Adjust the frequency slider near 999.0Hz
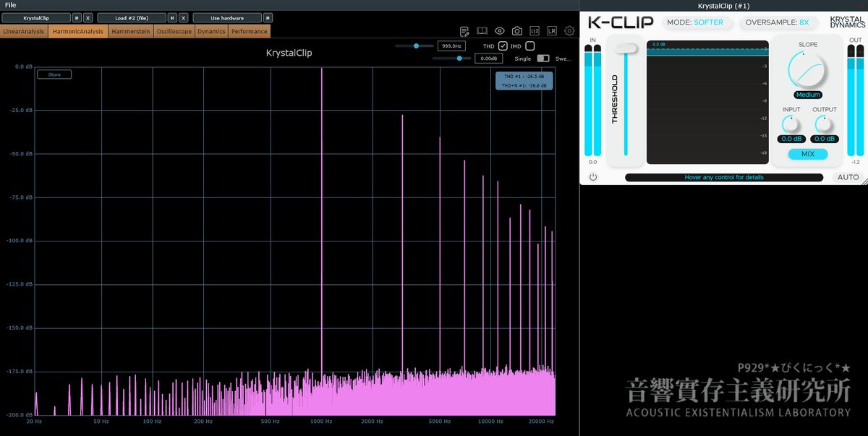 click(414, 46)
